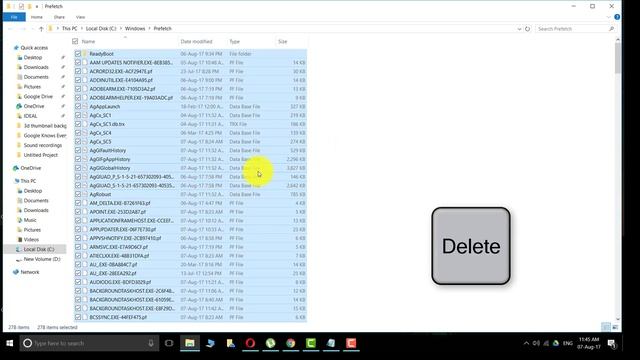This screenshot has width=640, height=360.
Task: Click the Quick access star icon
Action: pos(16,48)
